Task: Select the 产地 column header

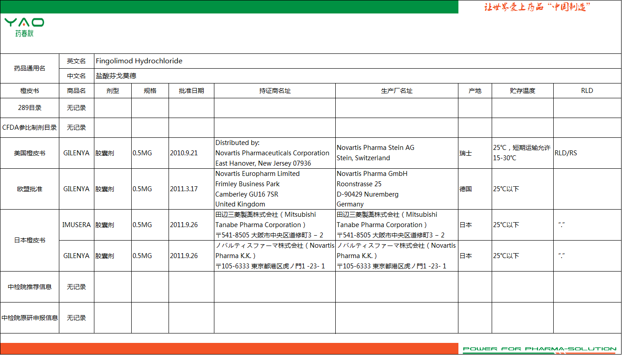Action: pos(475,91)
